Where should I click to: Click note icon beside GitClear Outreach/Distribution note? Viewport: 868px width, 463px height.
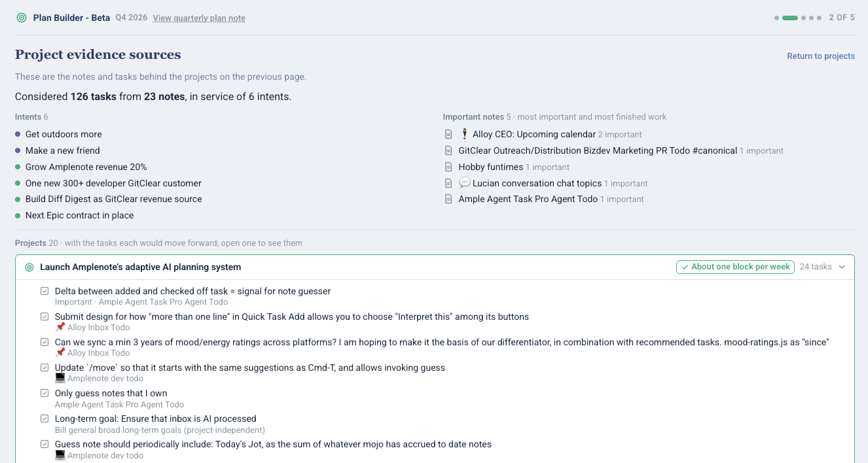448,150
